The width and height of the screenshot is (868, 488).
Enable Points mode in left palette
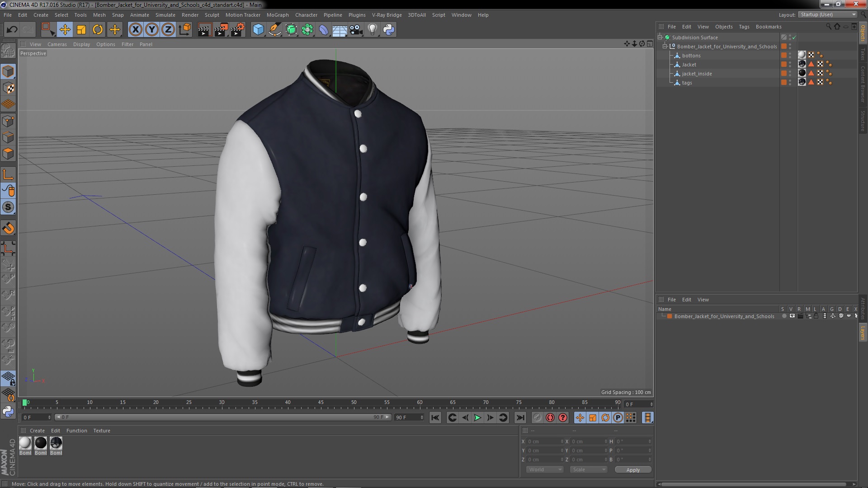pos(8,121)
